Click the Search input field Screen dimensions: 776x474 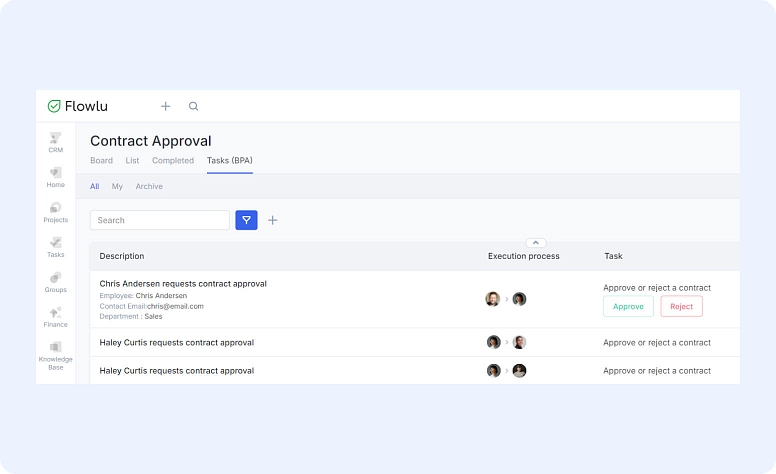[160, 220]
